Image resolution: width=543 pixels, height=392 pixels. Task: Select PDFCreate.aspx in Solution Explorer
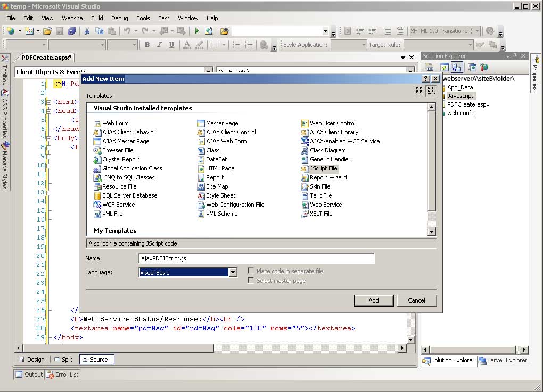coord(468,104)
